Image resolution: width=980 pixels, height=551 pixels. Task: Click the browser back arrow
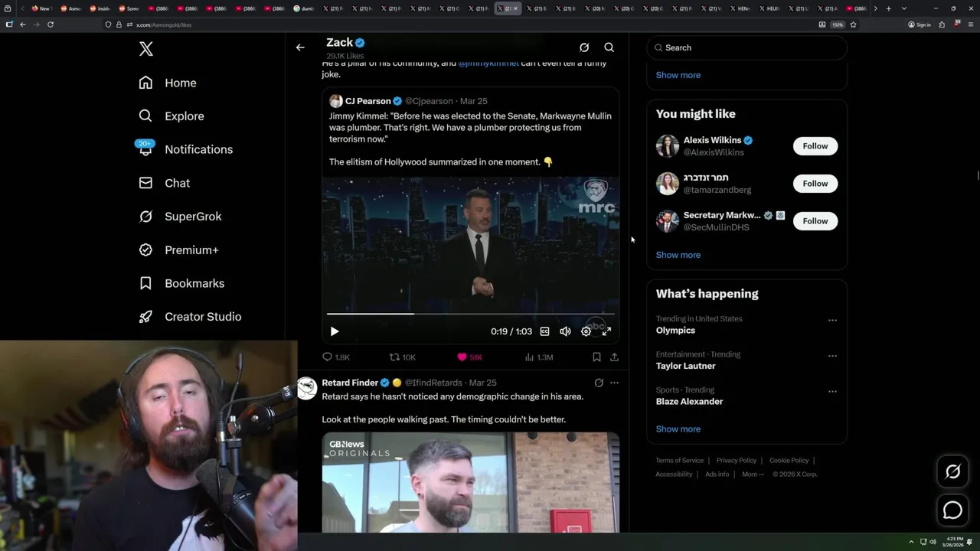pyautogui.click(x=23, y=24)
